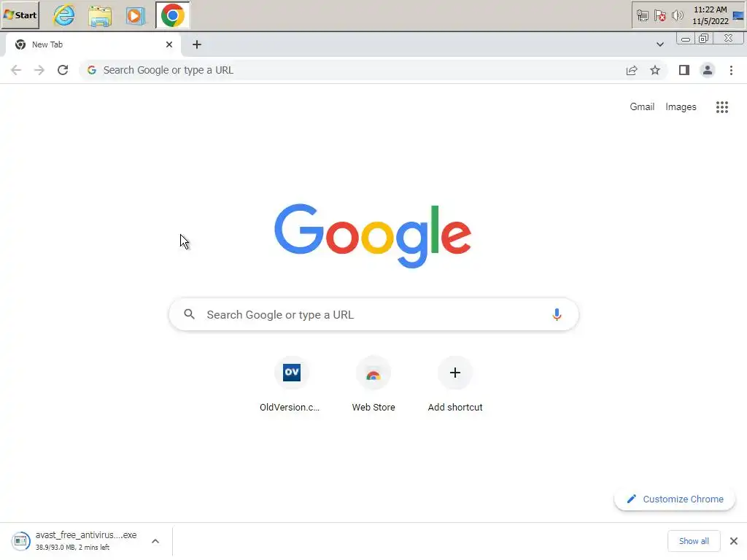
Task: Open a new tab with plus button
Action: (x=197, y=44)
